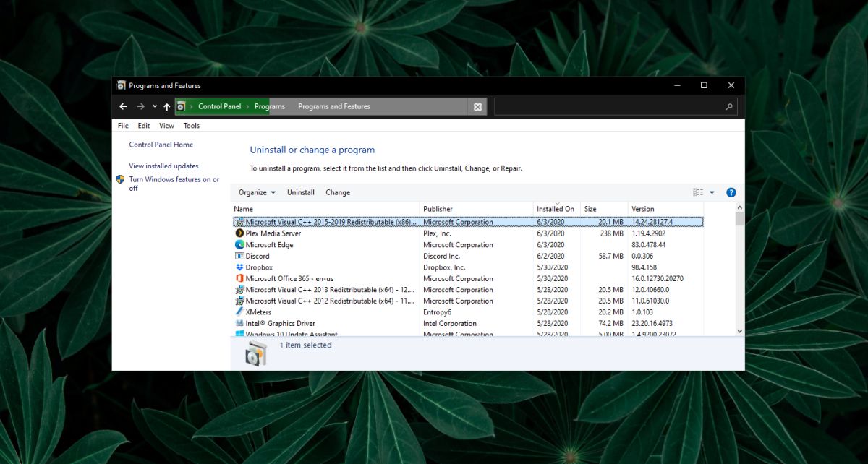Click the Discord icon in the program list

tap(241, 256)
